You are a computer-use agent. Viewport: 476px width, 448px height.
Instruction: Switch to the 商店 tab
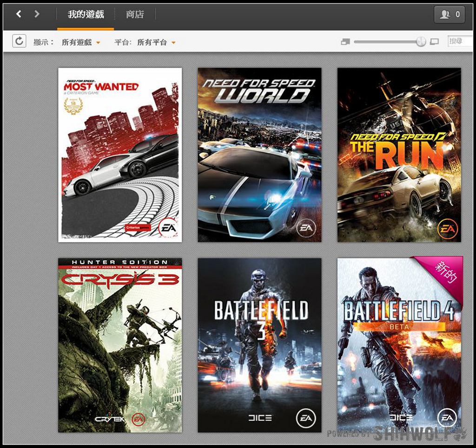(x=135, y=14)
